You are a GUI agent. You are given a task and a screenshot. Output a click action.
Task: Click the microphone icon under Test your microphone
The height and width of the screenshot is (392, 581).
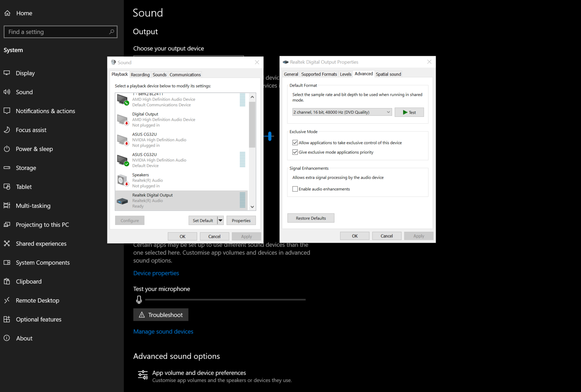pyautogui.click(x=139, y=299)
